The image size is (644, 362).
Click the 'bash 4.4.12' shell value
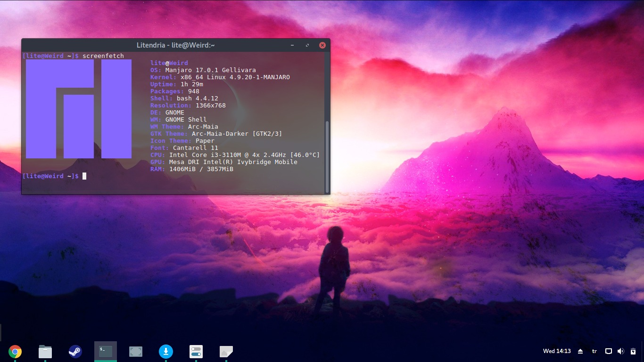coord(198,99)
